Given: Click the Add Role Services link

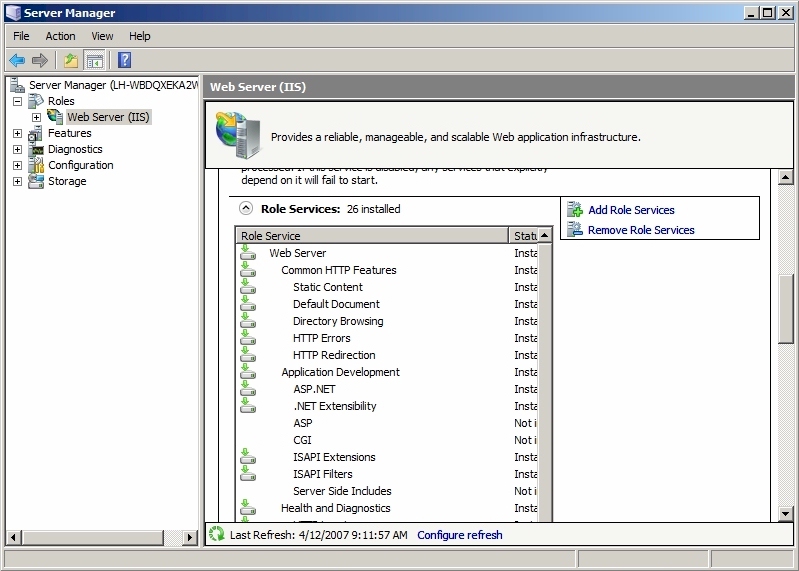Looking at the screenshot, I should pos(631,210).
